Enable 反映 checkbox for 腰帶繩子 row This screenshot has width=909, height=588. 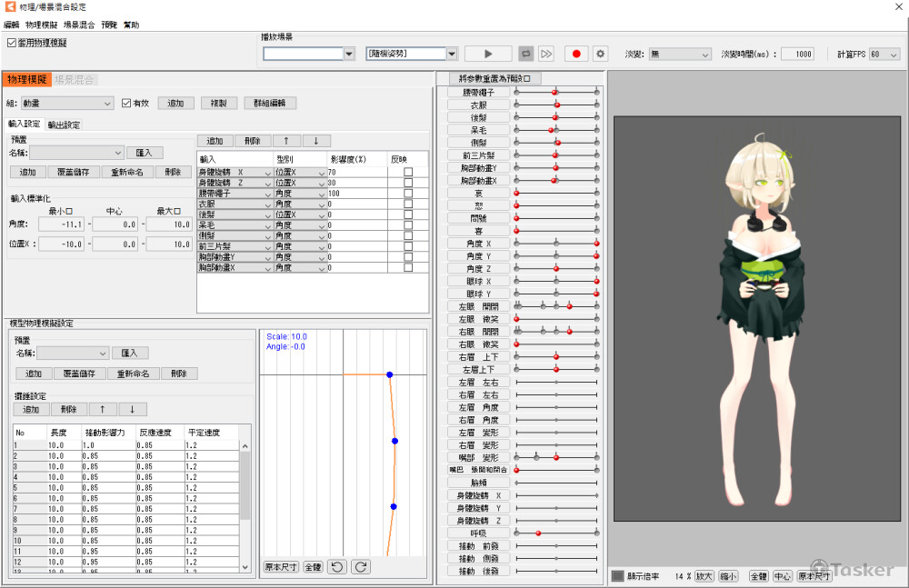point(408,194)
